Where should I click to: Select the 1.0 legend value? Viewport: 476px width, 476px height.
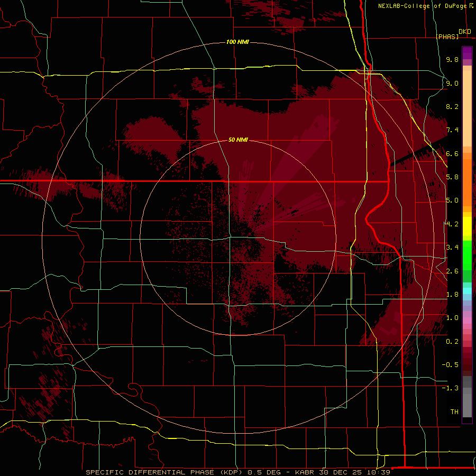452,318
